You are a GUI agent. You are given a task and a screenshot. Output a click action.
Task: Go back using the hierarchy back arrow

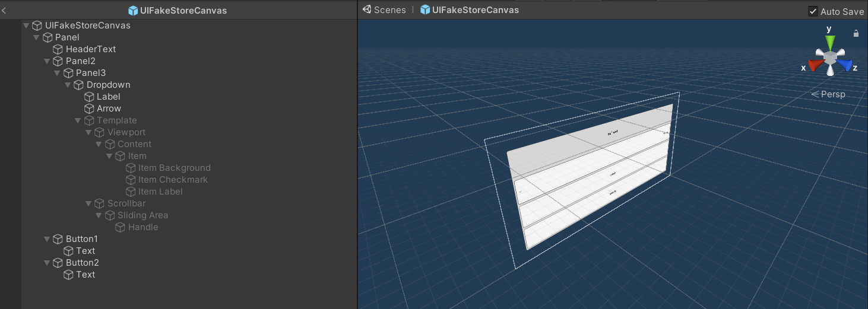tap(4, 10)
